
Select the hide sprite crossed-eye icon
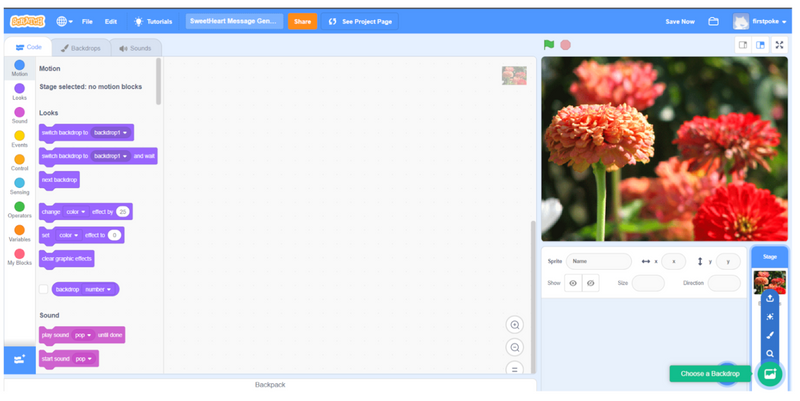click(x=591, y=283)
